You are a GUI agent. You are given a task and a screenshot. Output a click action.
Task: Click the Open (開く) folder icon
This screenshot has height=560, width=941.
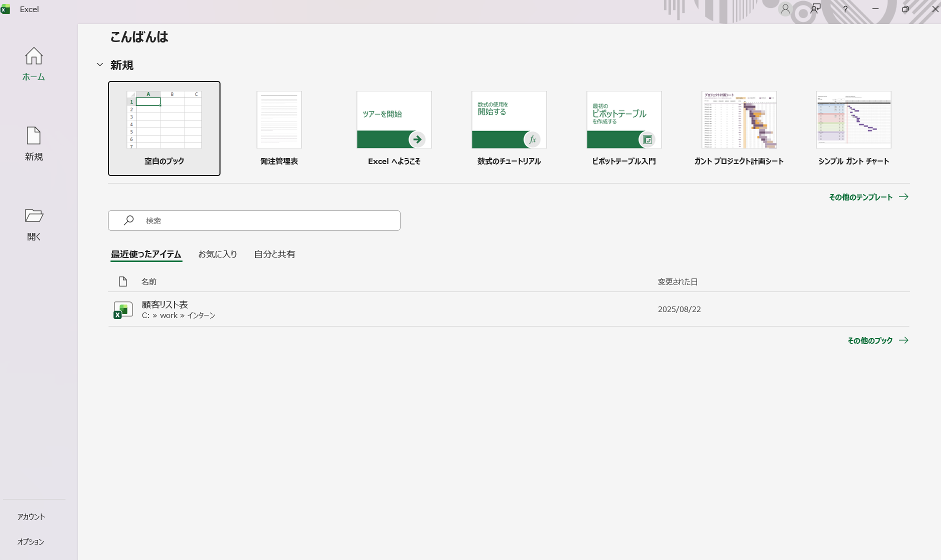(x=34, y=215)
